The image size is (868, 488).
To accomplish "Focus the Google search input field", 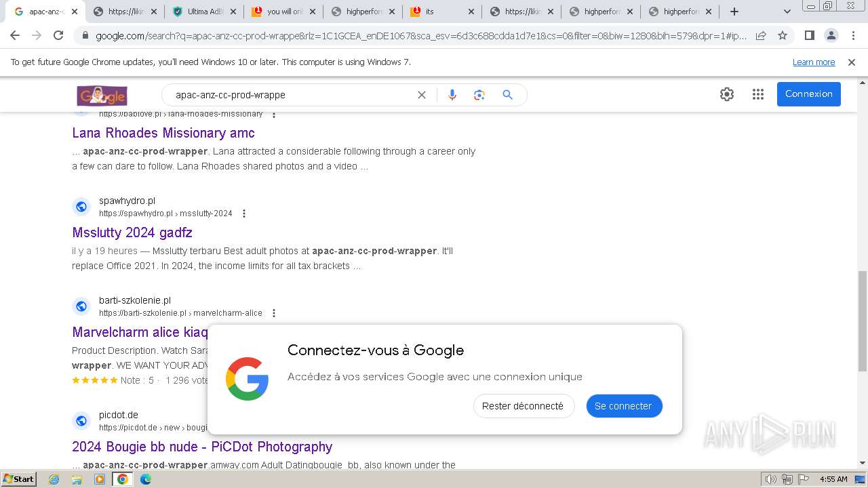I will [x=292, y=95].
